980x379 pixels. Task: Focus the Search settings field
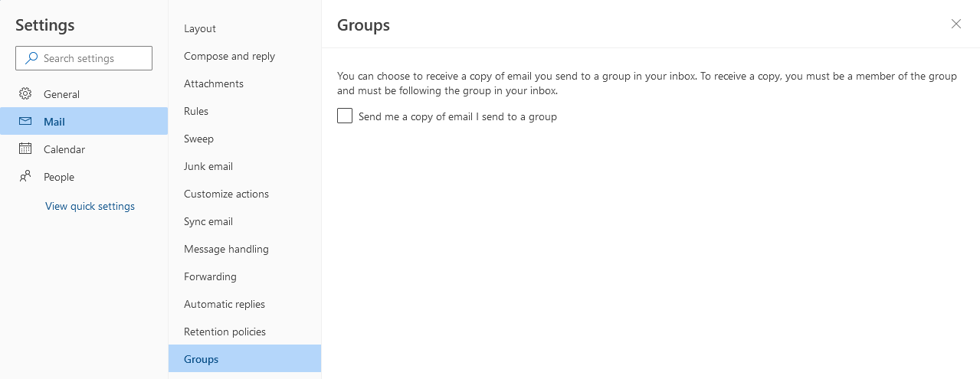click(x=92, y=58)
